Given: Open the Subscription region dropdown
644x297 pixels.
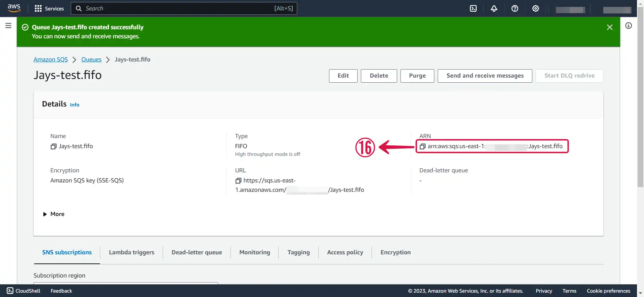Looking at the screenshot, I should [126, 283].
